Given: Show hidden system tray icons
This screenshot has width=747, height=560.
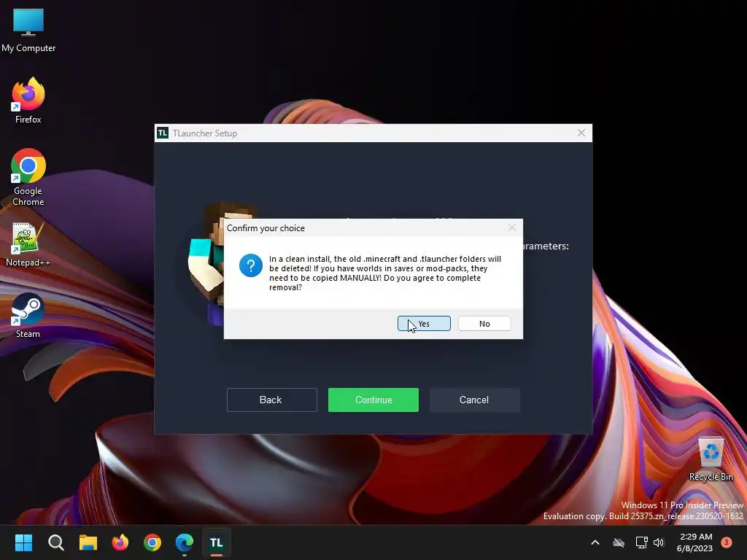Looking at the screenshot, I should 595,542.
